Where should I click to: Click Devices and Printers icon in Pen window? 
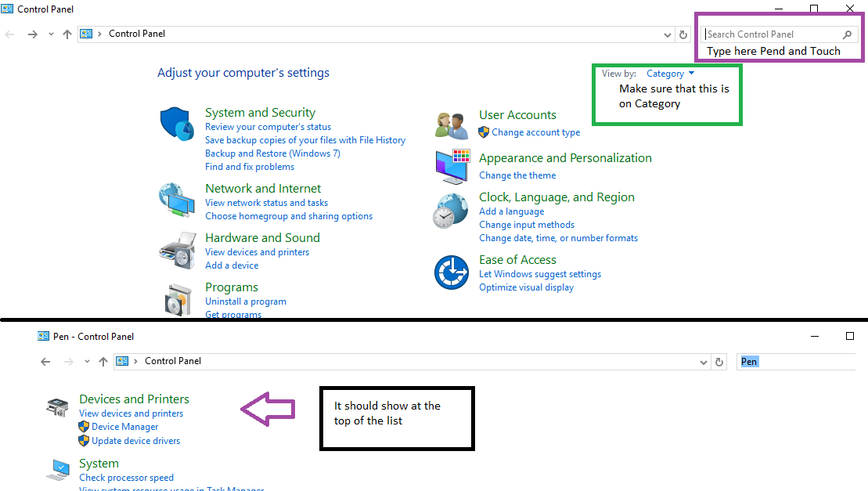tap(57, 407)
